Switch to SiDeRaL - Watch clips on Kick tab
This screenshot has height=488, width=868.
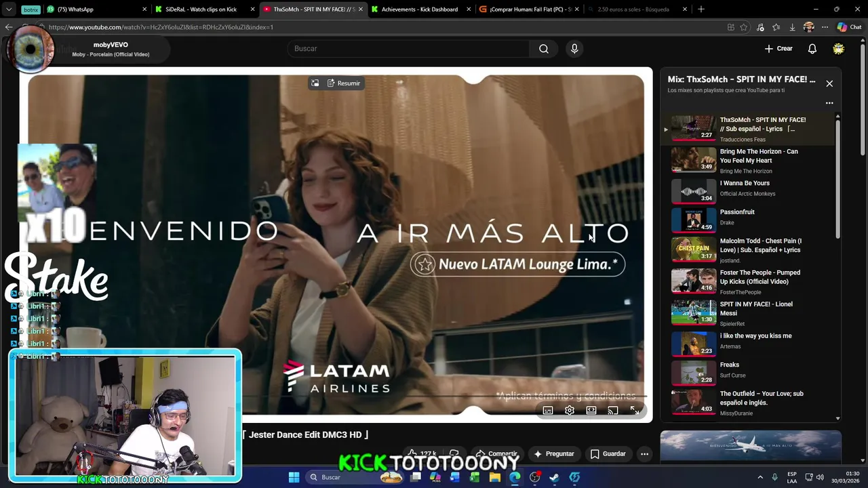(x=203, y=9)
